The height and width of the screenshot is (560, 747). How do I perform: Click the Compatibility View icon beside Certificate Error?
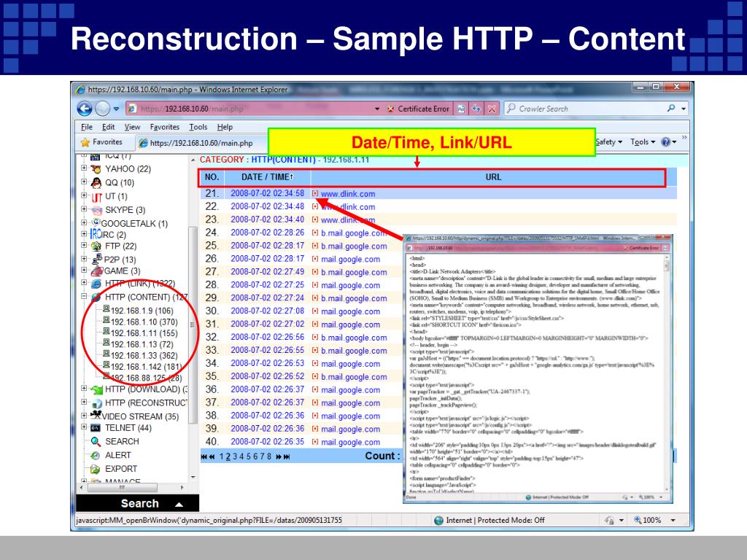[461, 109]
